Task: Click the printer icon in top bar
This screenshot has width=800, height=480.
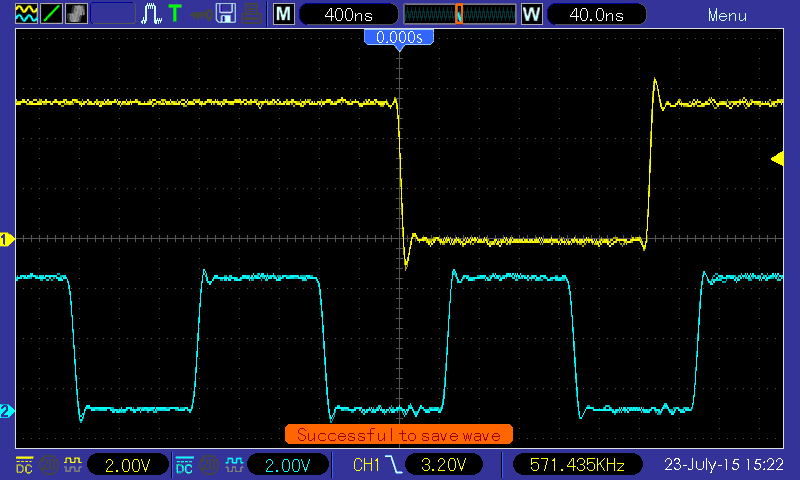Action: pos(251,14)
